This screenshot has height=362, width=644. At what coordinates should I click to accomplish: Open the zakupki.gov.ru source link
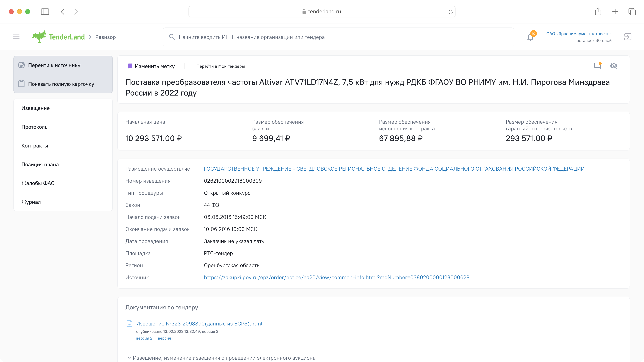[336, 277]
